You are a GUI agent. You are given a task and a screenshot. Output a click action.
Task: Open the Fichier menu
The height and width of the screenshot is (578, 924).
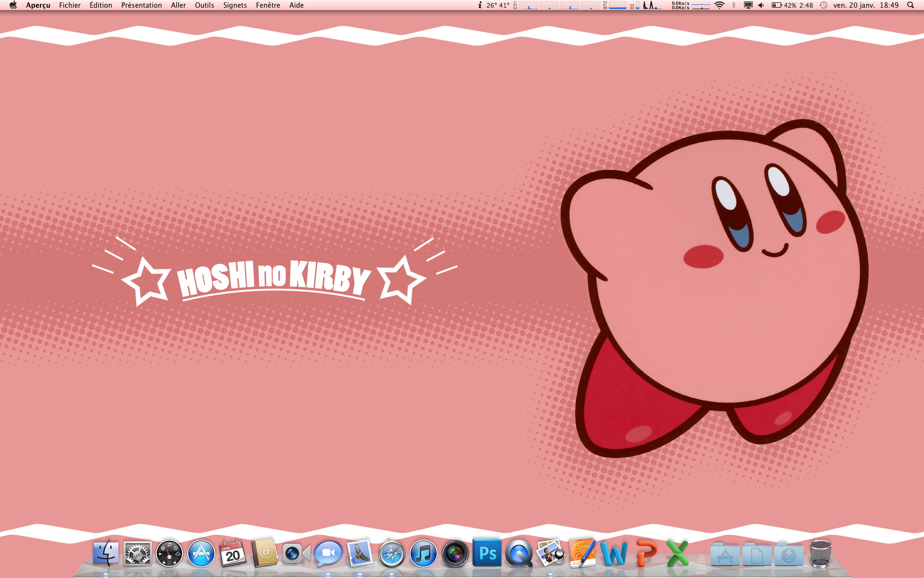coord(70,5)
